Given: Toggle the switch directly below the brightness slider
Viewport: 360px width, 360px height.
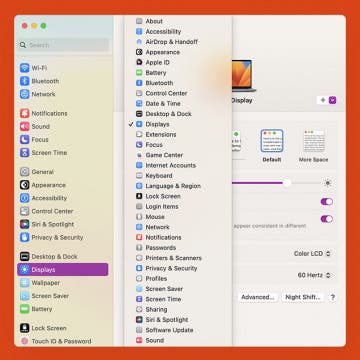Looking at the screenshot, I should tap(327, 202).
